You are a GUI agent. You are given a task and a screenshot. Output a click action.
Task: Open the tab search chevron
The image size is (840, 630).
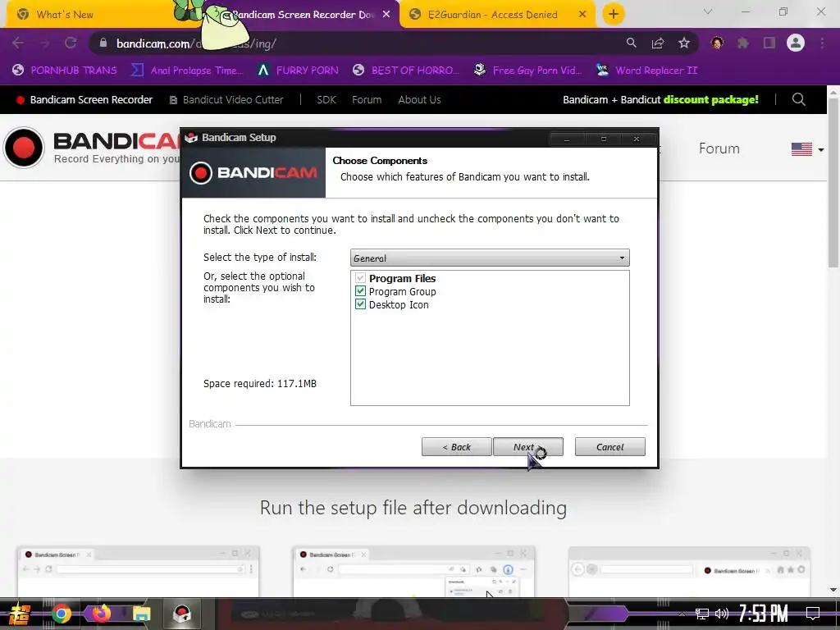tap(708, 11)
